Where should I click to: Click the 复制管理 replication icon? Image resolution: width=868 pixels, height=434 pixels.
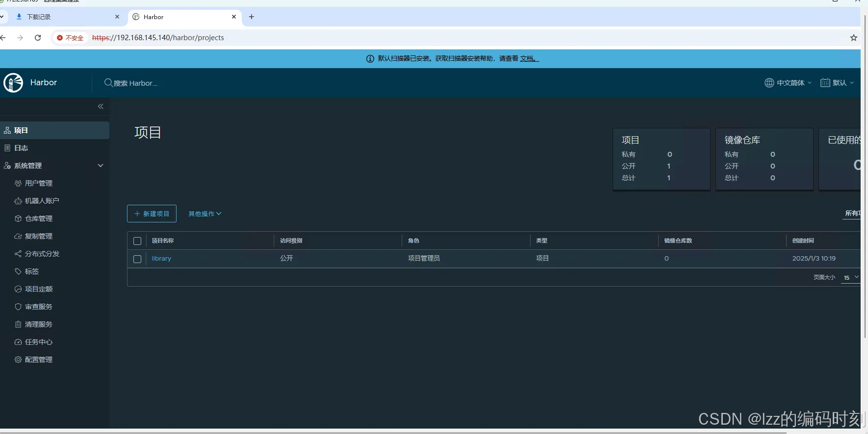[18, 236]
